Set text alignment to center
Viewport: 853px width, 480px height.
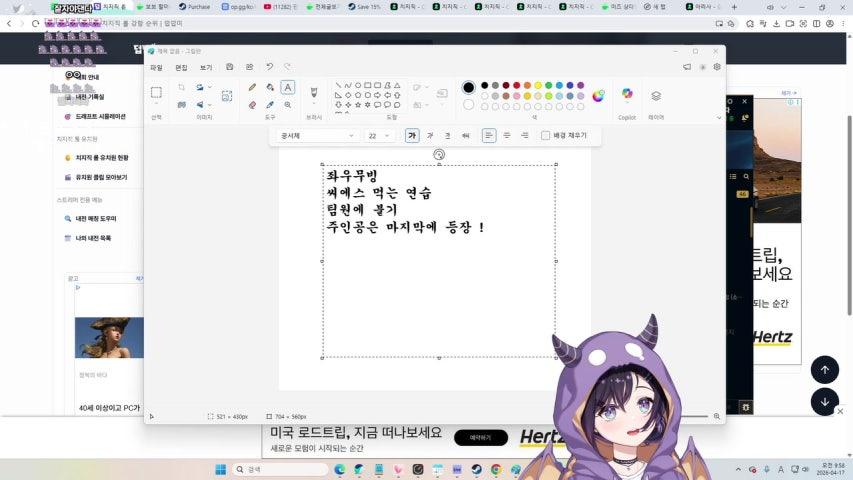pos(507,136)
